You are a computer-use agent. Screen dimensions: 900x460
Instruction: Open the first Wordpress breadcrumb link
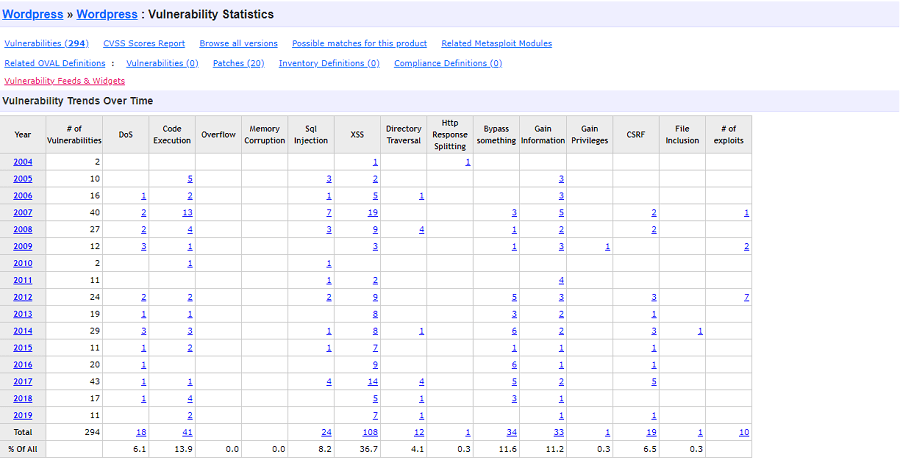click(33, 14)
